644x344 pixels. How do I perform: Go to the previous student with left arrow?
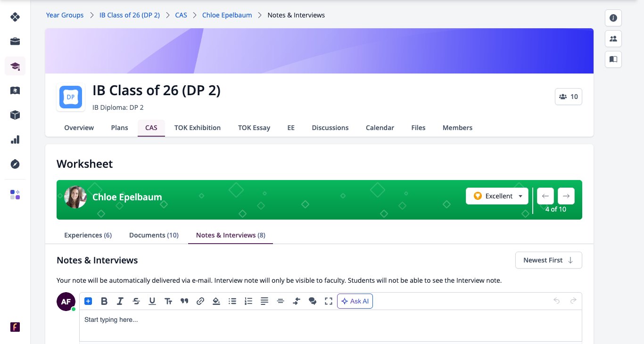pos(545,196)
